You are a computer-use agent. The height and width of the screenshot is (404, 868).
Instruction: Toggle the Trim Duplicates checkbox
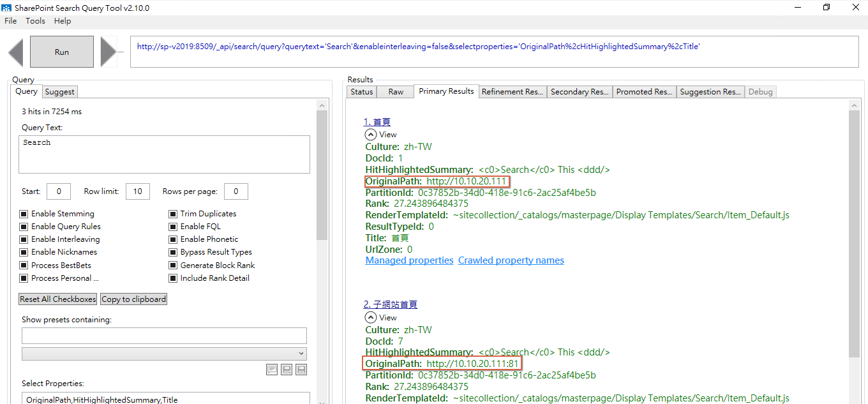[173, 214]
